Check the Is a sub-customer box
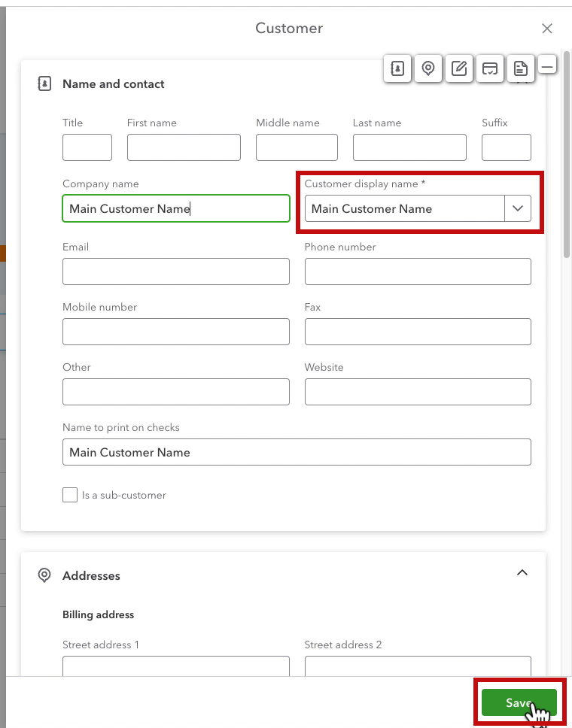Image resolution: width=572 pixels, height=728 pixels. pos(70,495)
